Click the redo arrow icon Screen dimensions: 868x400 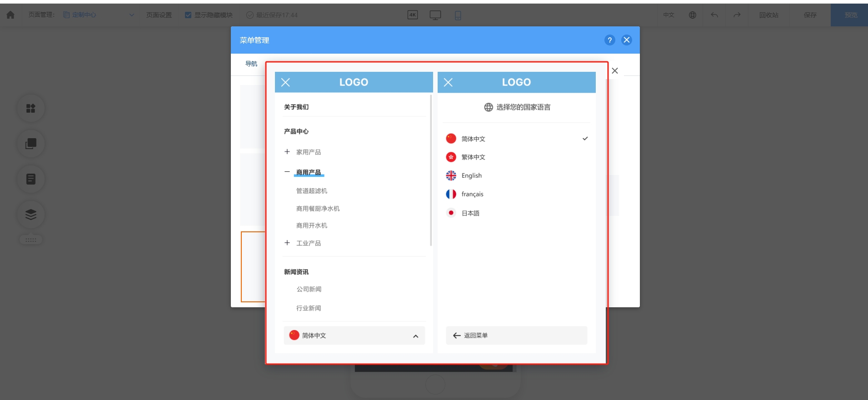click(x=737, y=15)
